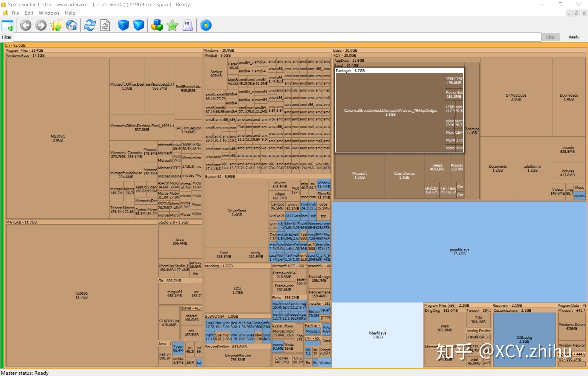The image size is (588, 376).
Task: Click the less detail blue cube
Action: (x=123, y=25)
